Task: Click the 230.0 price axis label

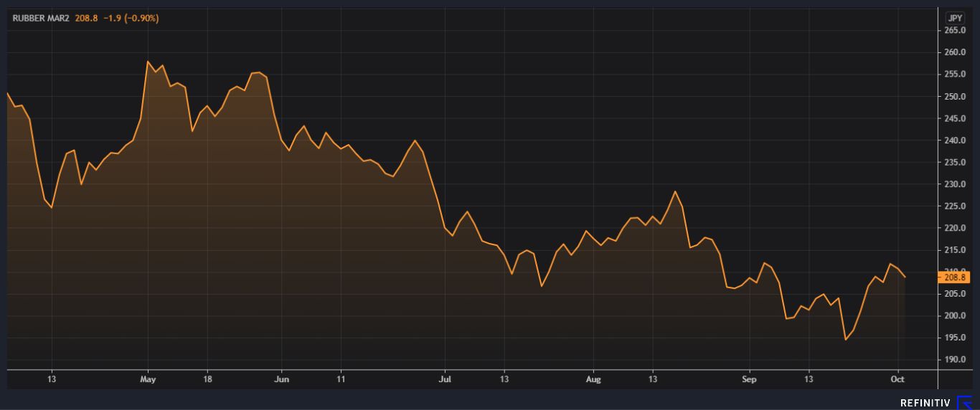Action: click(x=954, y=184)
